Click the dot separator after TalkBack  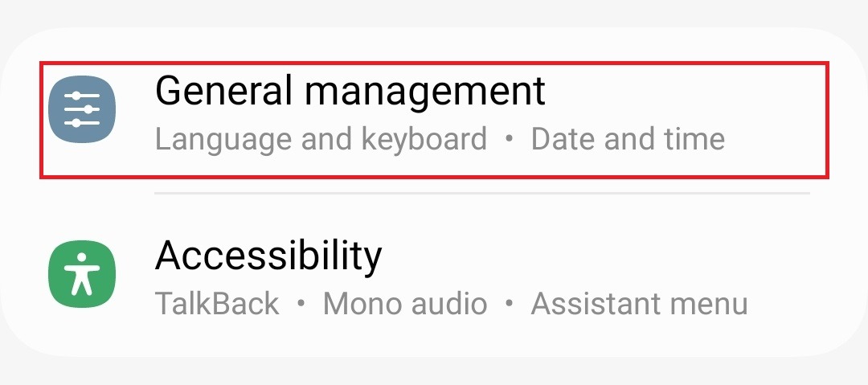[301, 304]
